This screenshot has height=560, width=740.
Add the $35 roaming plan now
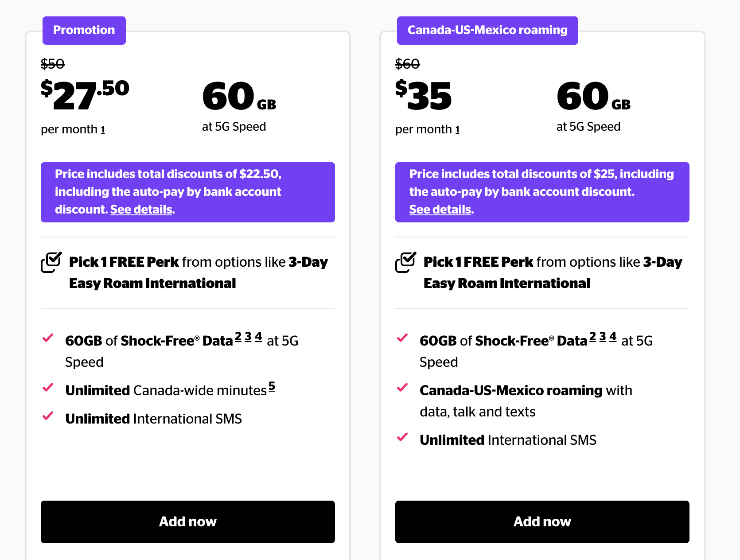542,521
